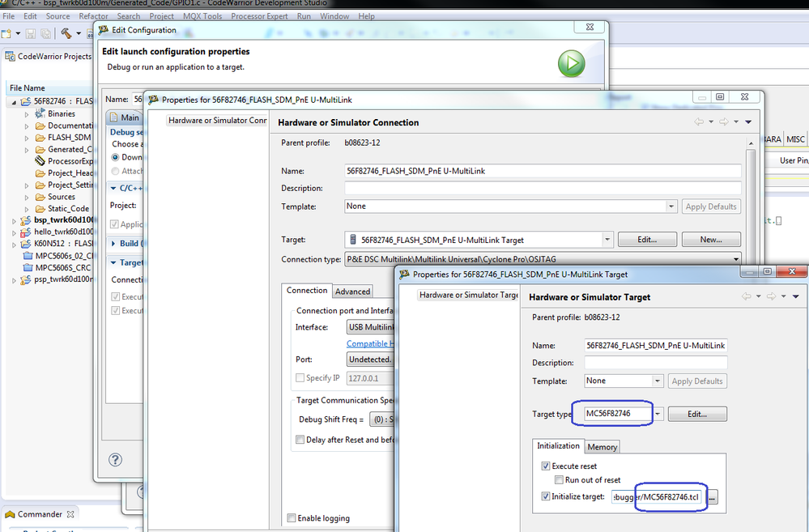The height and width of the screenshot is (532, 809).
Task: Click the Commander view close icon
Action: 70,514
